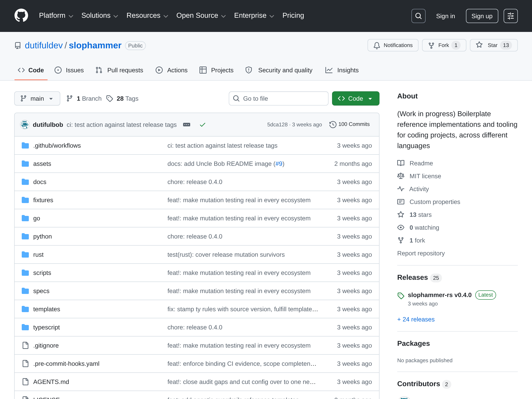532x399 pixels.
Task: Open commit hash 5dca128
Action: click(277, 125)
